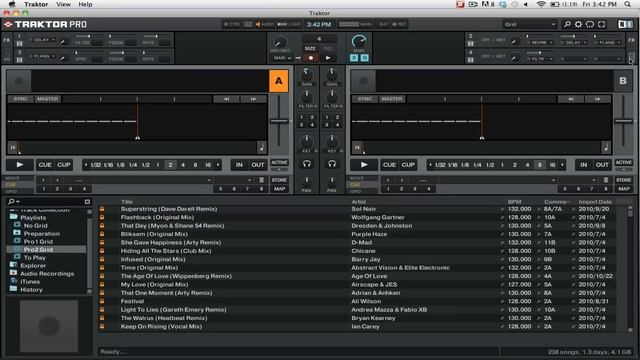Delete cue point with Deck A trash icon
This screenshot has width=640, height=360.
[x=262, y=180]
